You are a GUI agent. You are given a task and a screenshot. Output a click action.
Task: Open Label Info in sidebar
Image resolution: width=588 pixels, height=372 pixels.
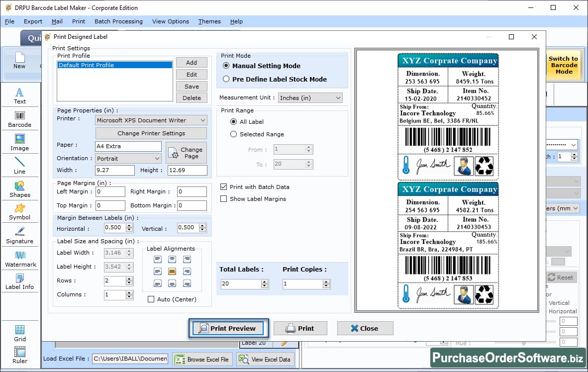pos(20,281)
